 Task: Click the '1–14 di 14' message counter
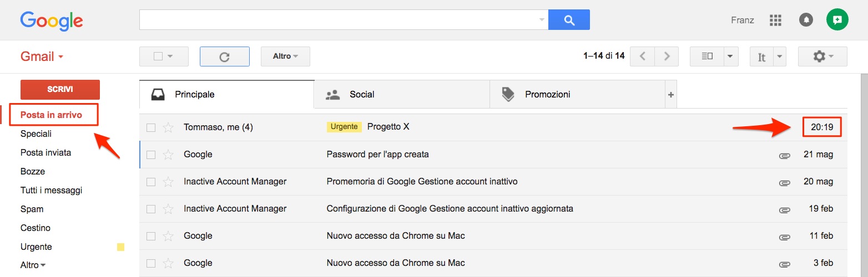pyautogui.click(x=604, y=56)
